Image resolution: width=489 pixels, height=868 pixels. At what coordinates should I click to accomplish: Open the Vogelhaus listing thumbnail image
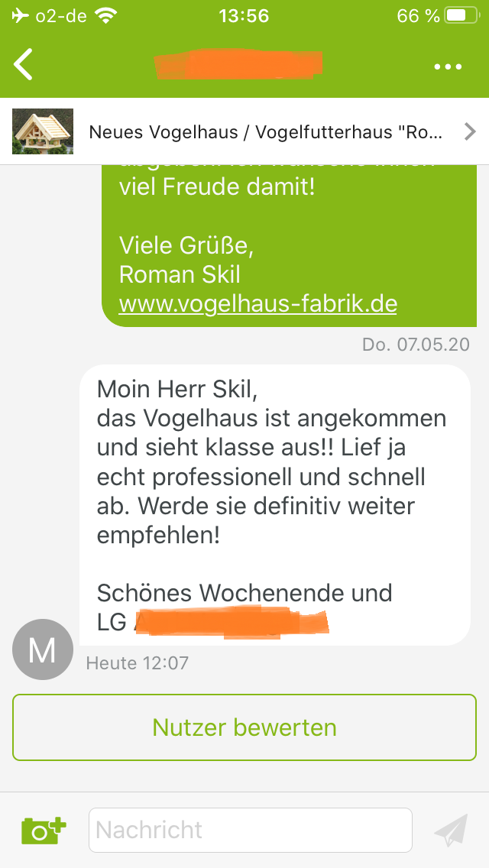point(43,131)
